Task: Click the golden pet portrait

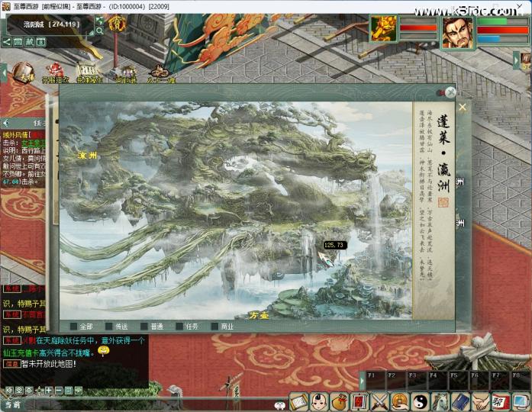Action: click(x=383, y=29)
